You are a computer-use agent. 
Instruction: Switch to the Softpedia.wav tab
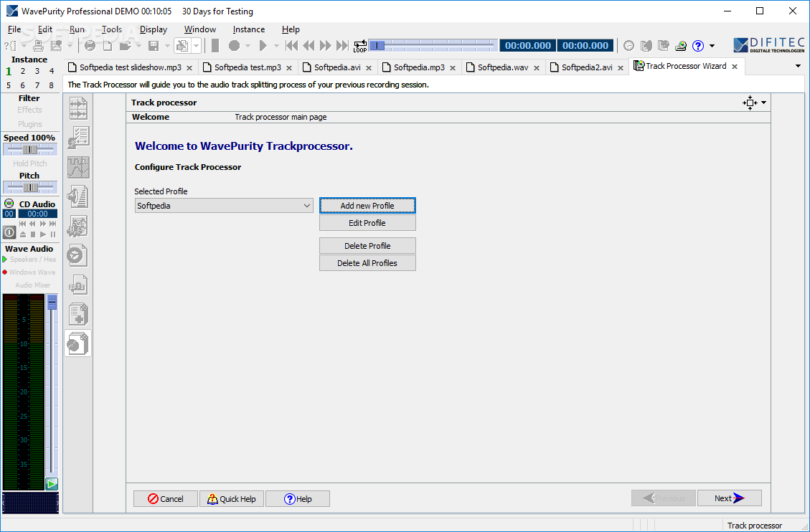click(503, 67)
